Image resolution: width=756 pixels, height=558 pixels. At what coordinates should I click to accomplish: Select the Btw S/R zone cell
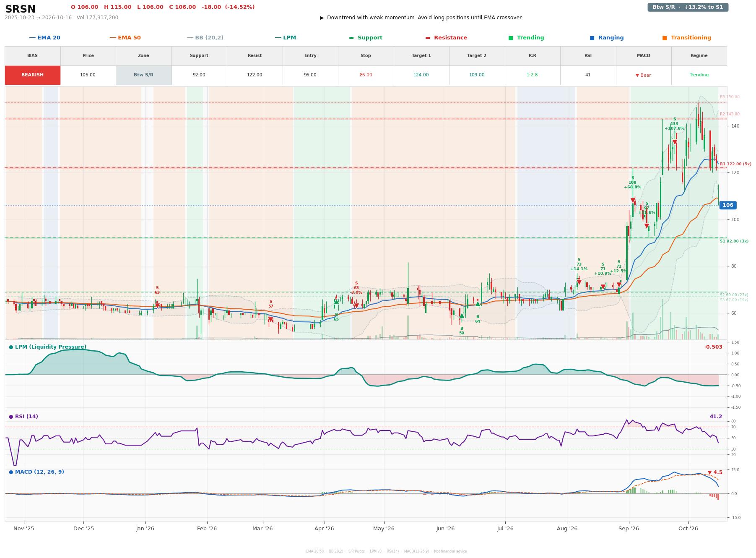pyautogui.click(x=143, y=75)
